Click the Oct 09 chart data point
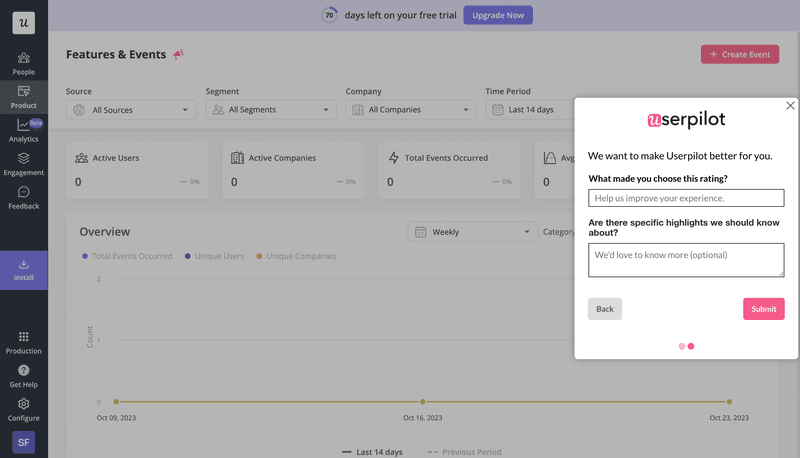 (116, 402)
